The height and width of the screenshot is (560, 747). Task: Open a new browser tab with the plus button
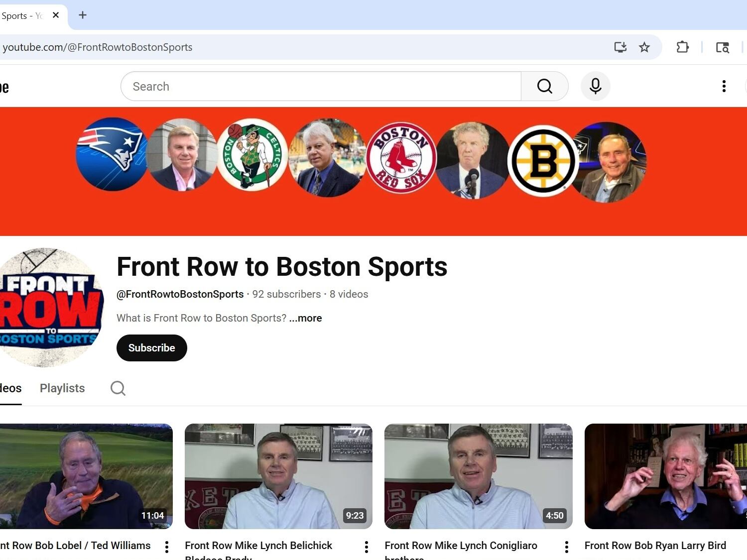pos(82,15)
